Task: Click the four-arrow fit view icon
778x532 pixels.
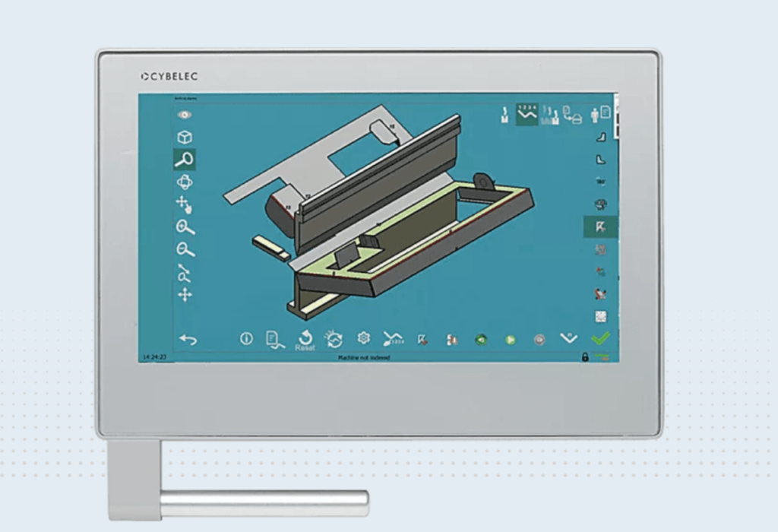Action: click(x=185, y=295)
